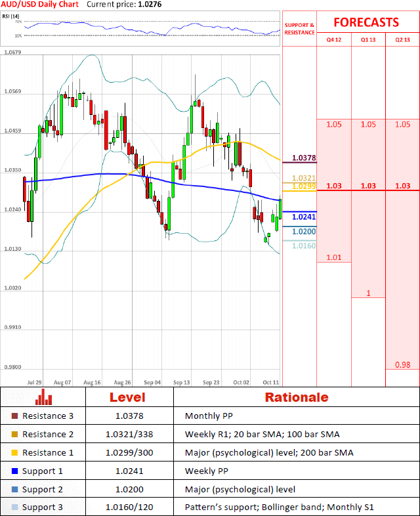Select the Level column header

(127, 397)
